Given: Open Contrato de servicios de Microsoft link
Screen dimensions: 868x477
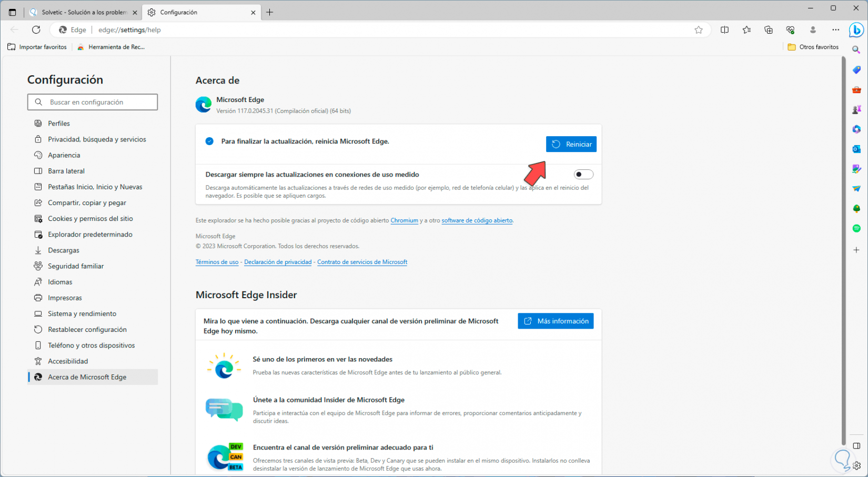Looking at the screenshot, I should click(362, 262).
